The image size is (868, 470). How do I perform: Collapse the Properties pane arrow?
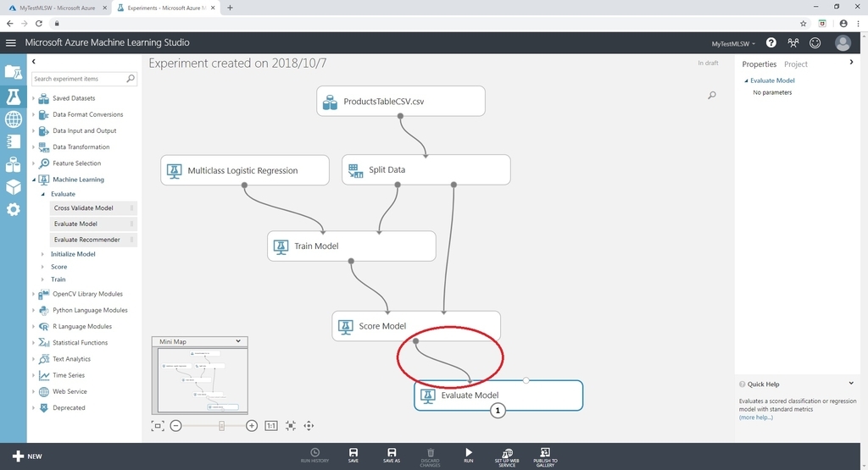coord(851,62)
